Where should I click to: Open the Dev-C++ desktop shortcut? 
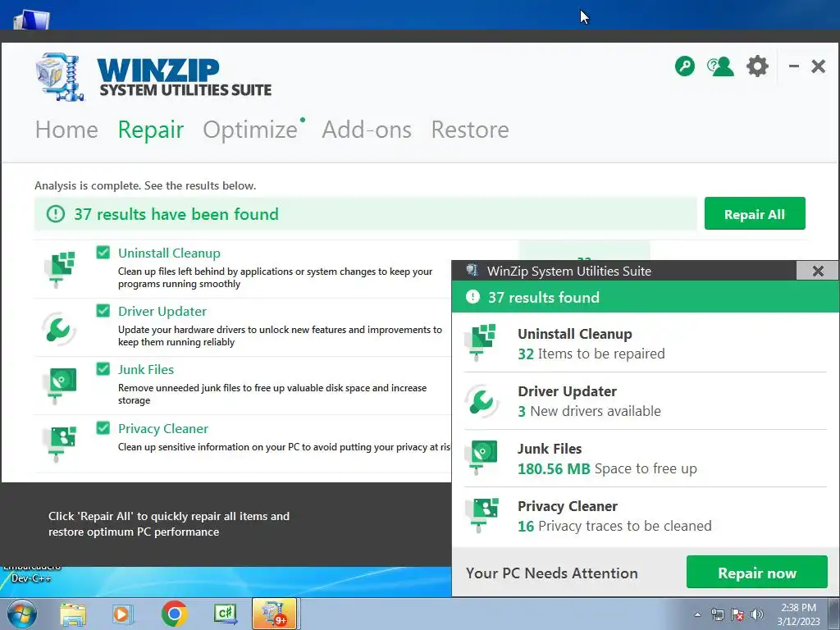pos(31,573)
